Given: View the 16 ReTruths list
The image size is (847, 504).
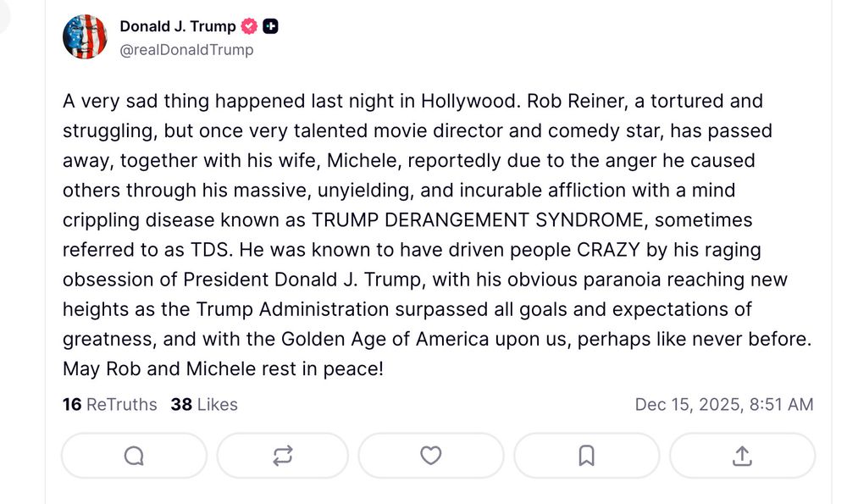Looking at the screenshot, I should (x=107, y=404).
